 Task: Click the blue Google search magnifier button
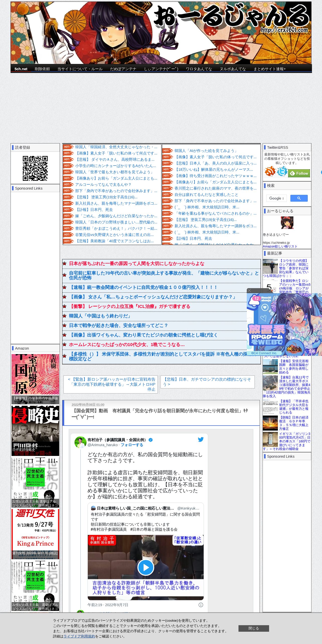(299, 198)
